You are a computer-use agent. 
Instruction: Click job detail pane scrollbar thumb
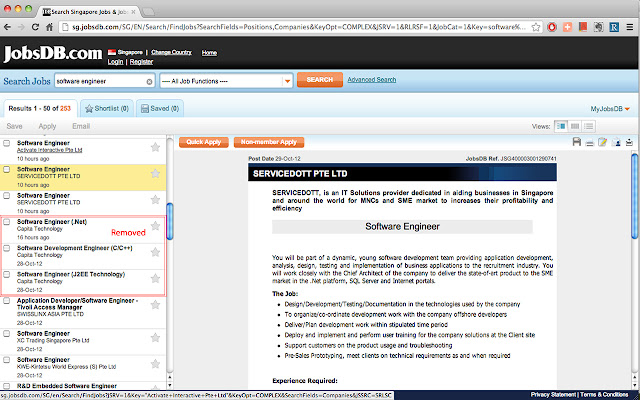pyautogui.click(x=635, y=196)
